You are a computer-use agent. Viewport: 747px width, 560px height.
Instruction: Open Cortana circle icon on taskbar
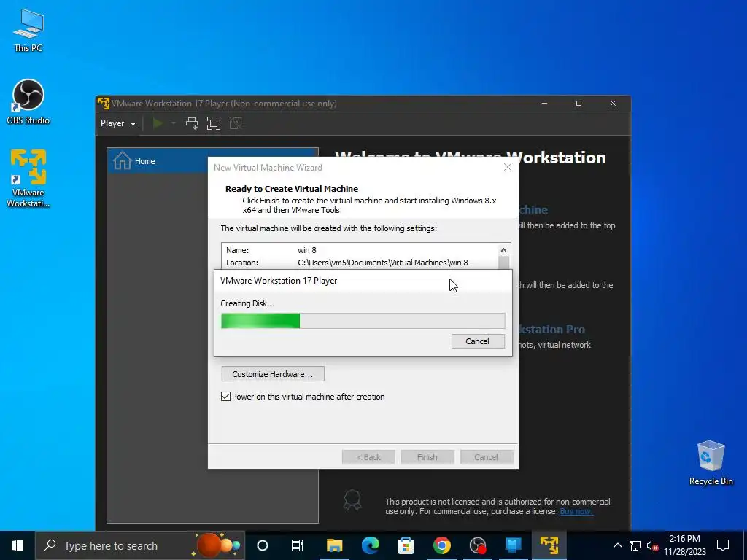(x=263, y=545)
